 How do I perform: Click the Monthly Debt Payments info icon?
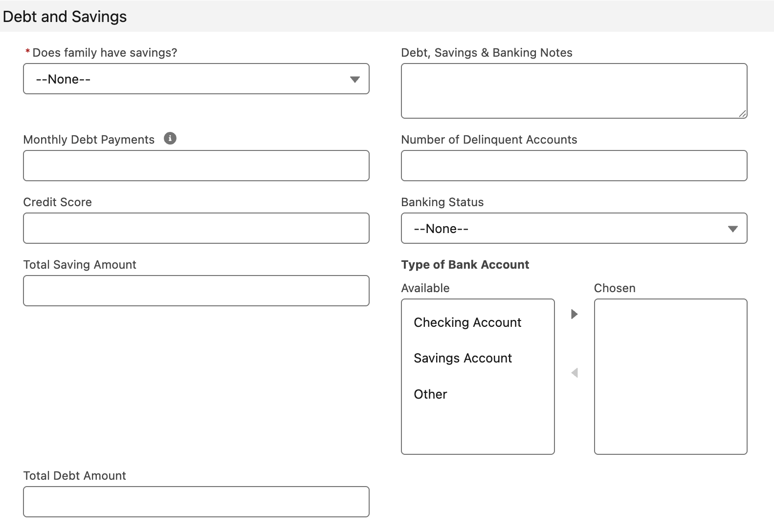coord(170,138)
